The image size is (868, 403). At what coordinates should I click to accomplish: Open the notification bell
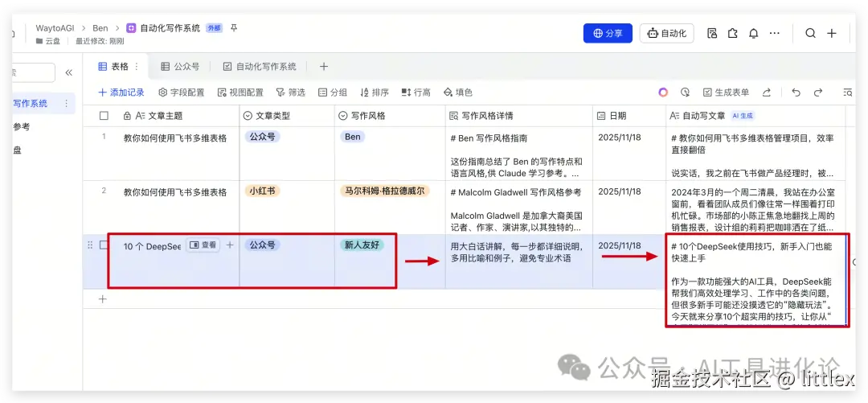point(753,33)
